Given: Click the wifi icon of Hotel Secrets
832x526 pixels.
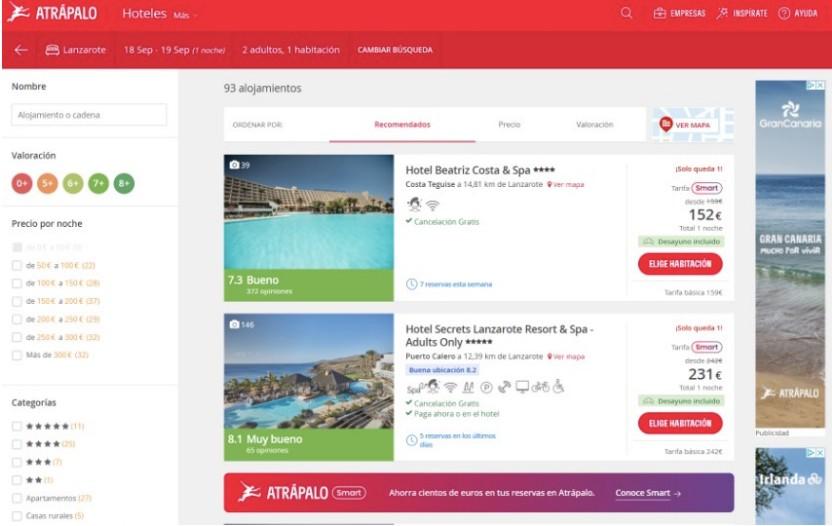Looking at the screenshot, I should coord(450,387).
